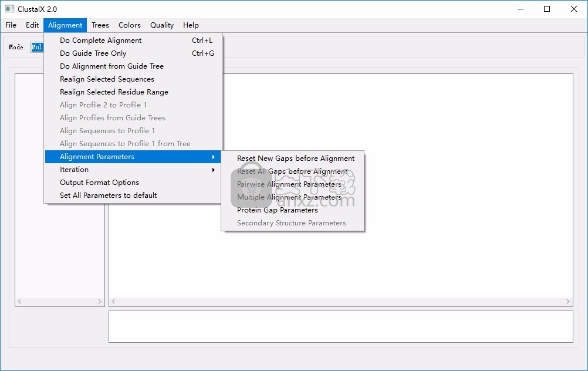Viewport: 588px width, 371px height.
Task: Click the ClustalX title bar icon
Action: 10,9
